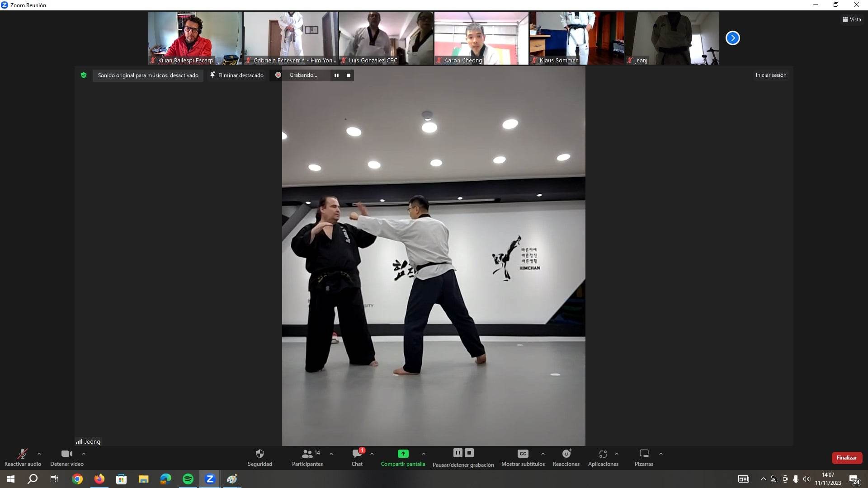
Task: Click the Eliminar destacado button
Action: tap(236, 75)
